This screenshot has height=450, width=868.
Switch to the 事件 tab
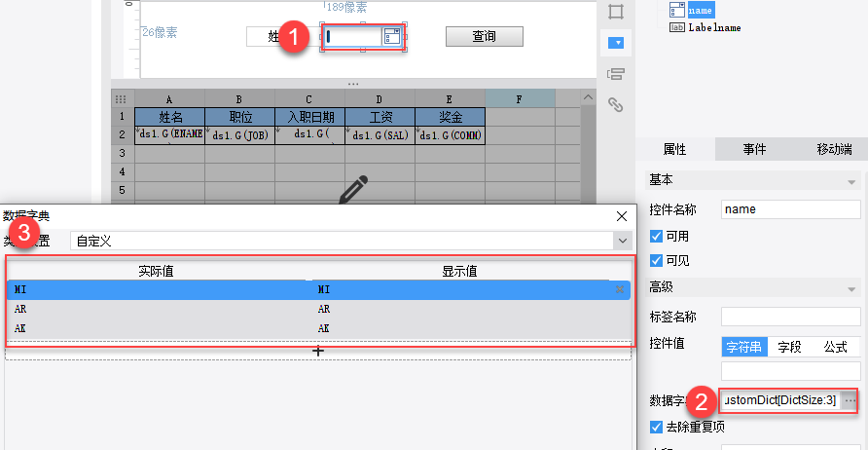(754, 149)
